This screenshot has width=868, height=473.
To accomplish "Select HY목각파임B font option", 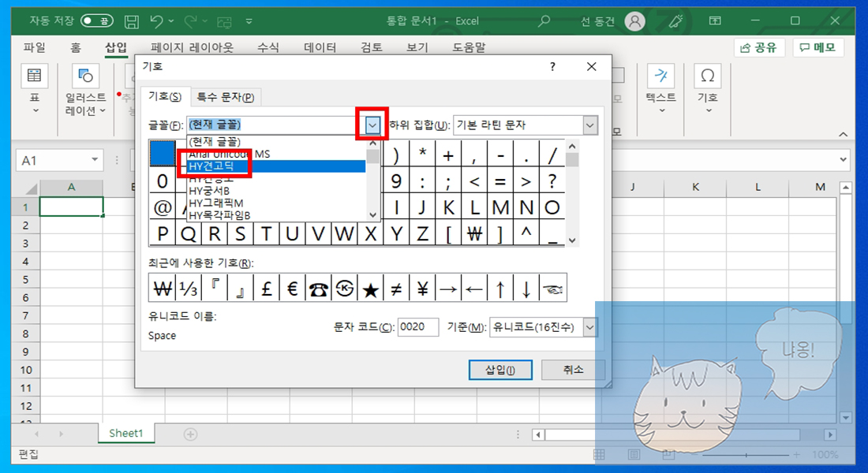I will 275,215.
